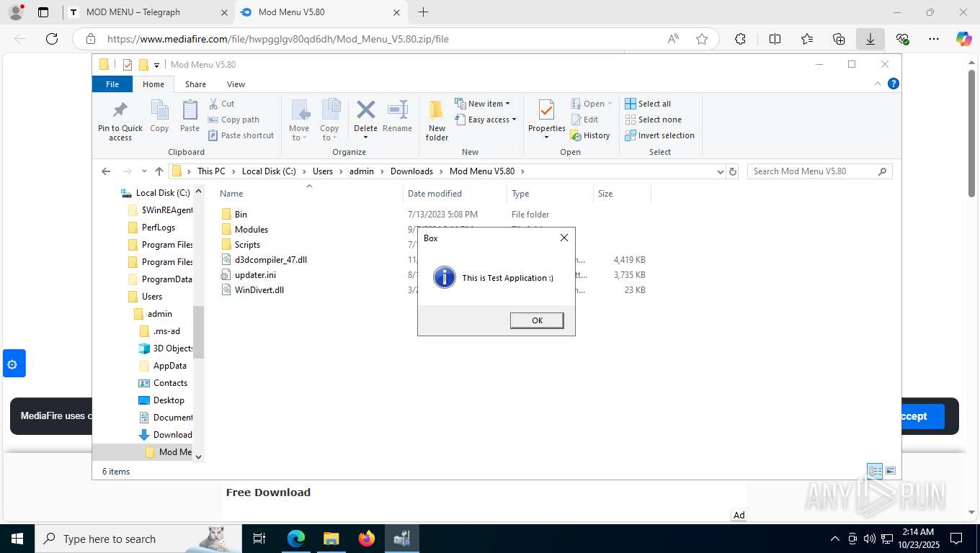Viewport: 980px width, 553px height.
Task: Click the Copy icon in the Clipboard group
Action: click(159, 110)
